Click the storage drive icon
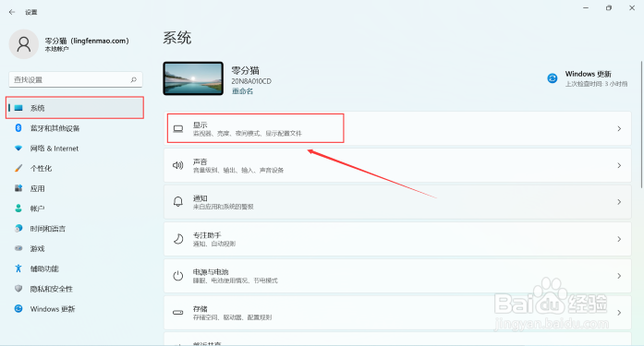Screen dimensions: 644x346 pyautogui.click(x=177, y=313)
